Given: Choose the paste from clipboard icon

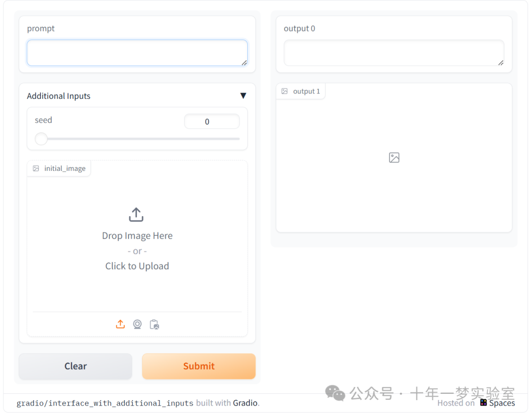Looking at the screenshot, I should 154,324.
